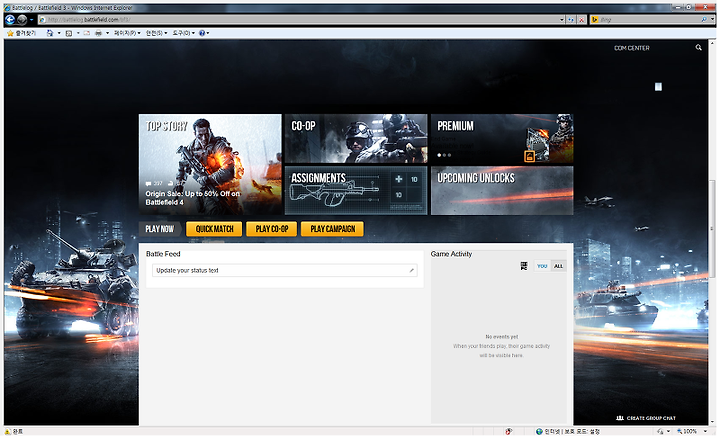720x439 pixels.
Task: Click the PLAY CO-OP button
Action: pos(271,229)
